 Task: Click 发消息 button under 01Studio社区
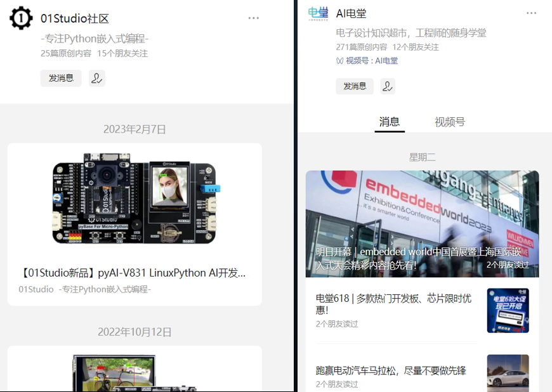coord(61,78)
